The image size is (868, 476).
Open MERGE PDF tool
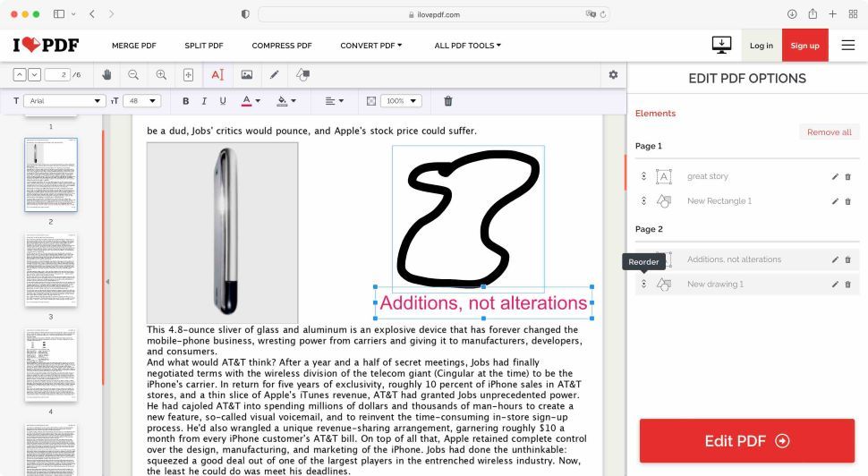pos(134,46)
